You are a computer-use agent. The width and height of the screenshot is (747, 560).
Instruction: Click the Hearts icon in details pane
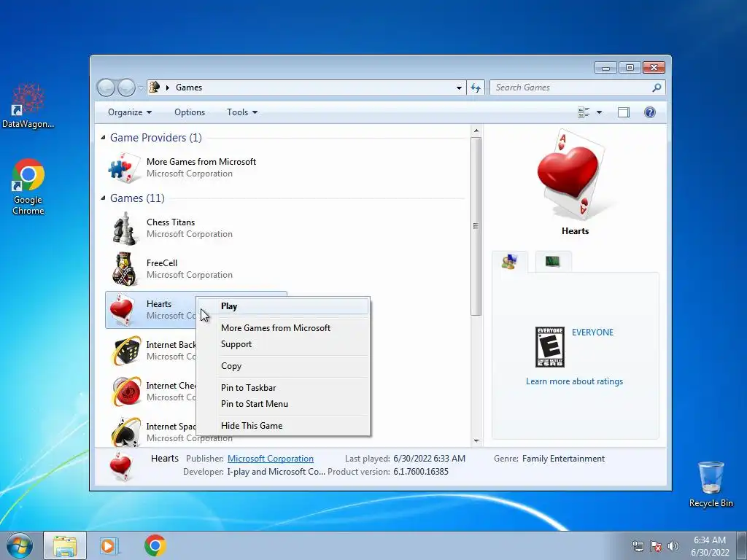[120, 466]
